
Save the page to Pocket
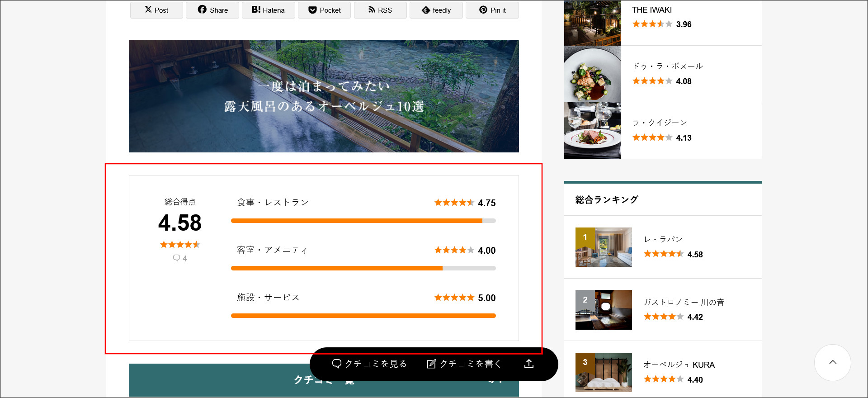point(324,10)
